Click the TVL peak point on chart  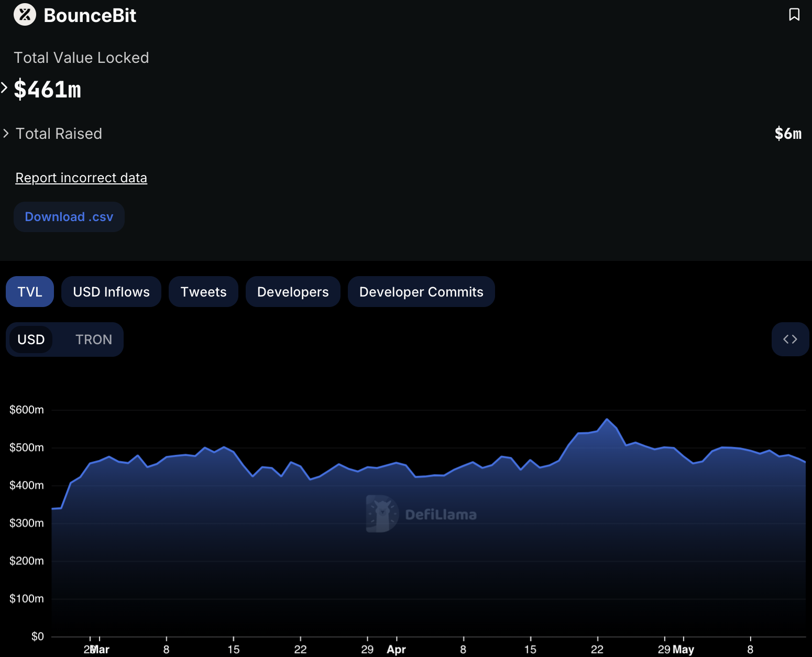(x=607, y=419)
